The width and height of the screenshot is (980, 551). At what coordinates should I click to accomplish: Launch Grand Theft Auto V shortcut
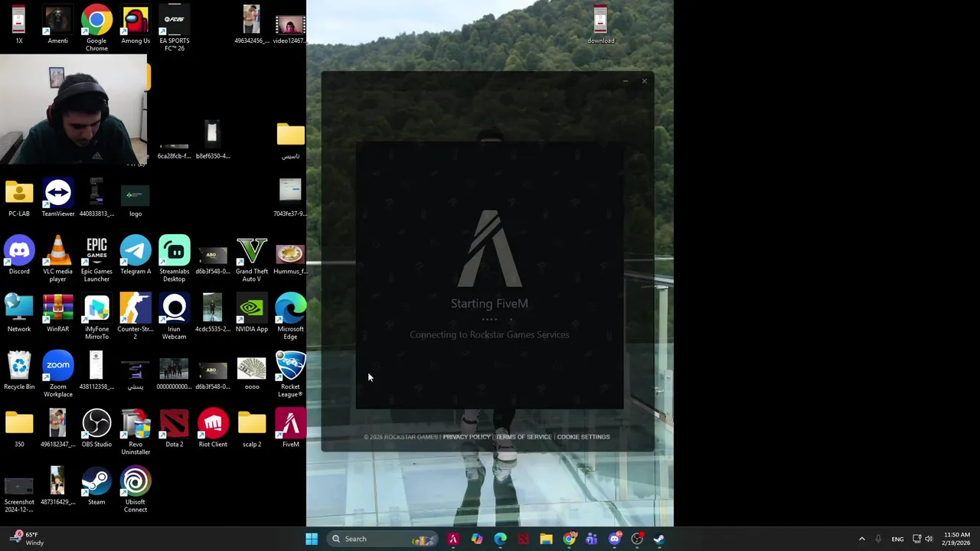pyautogui.click(x=252, y=259)
